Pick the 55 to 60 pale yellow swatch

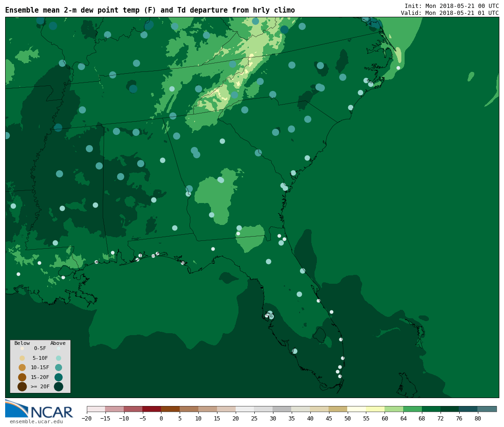point(375,409)
